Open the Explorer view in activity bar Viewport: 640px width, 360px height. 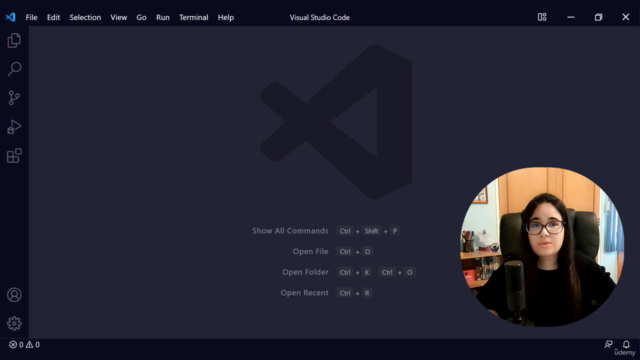click(14, 40)
